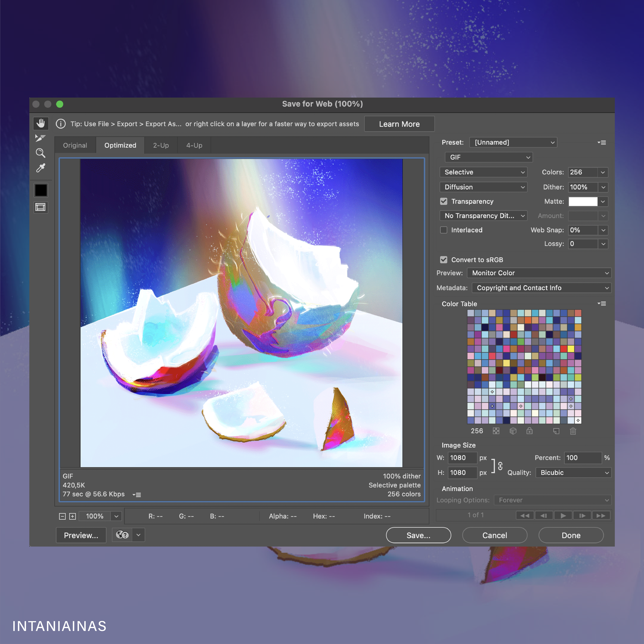Open the Diffusion dither dropdown
Screen dimensions: 644x644
click(483, 187)
